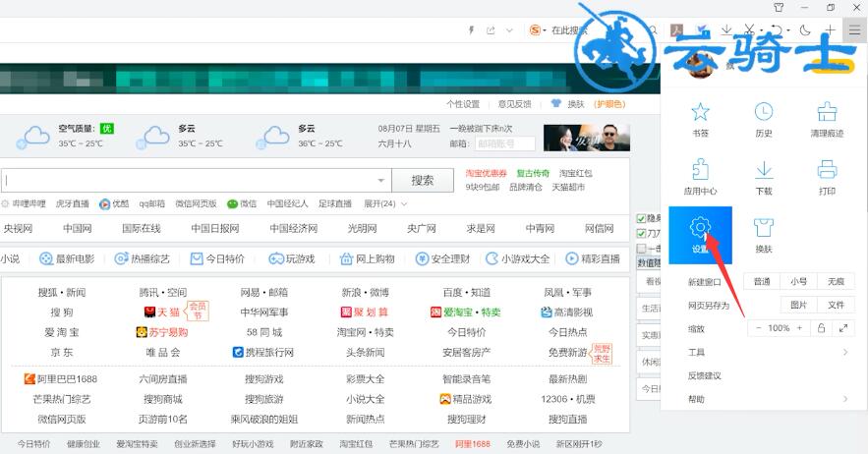Click the 邮箱账号 email input field
Screen dimensions: 868x454
[505, 143]
